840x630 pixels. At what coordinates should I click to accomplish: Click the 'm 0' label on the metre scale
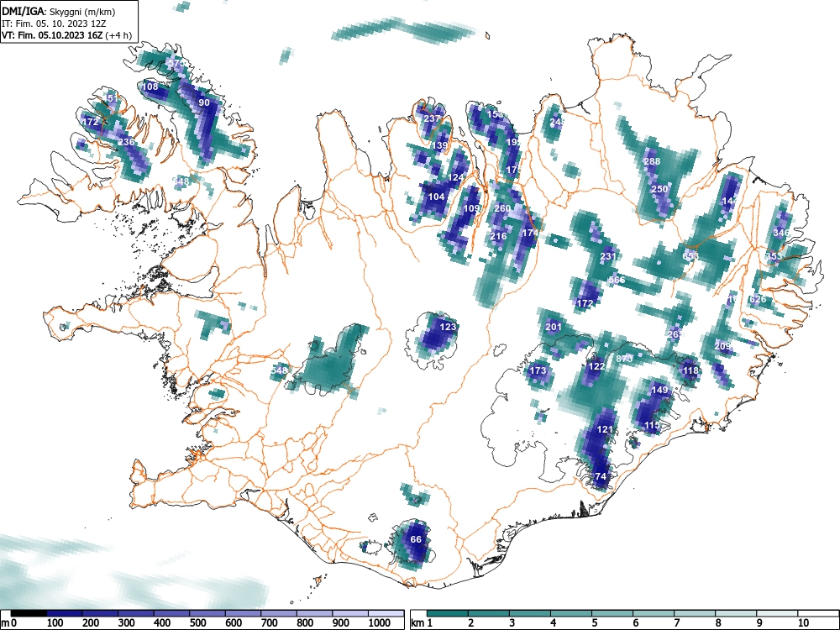(x=7, y=623)
